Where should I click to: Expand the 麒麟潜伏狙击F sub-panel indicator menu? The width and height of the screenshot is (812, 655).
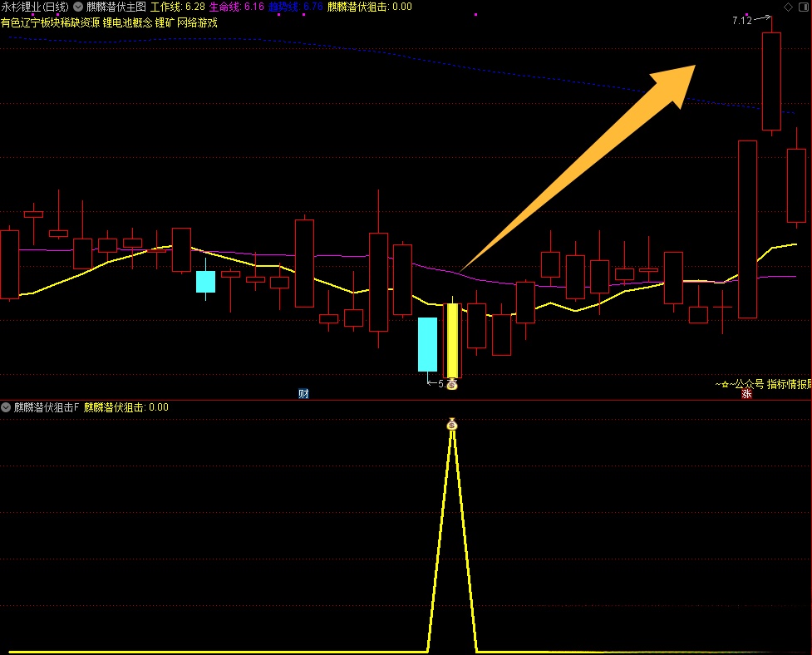coord(7,407)
